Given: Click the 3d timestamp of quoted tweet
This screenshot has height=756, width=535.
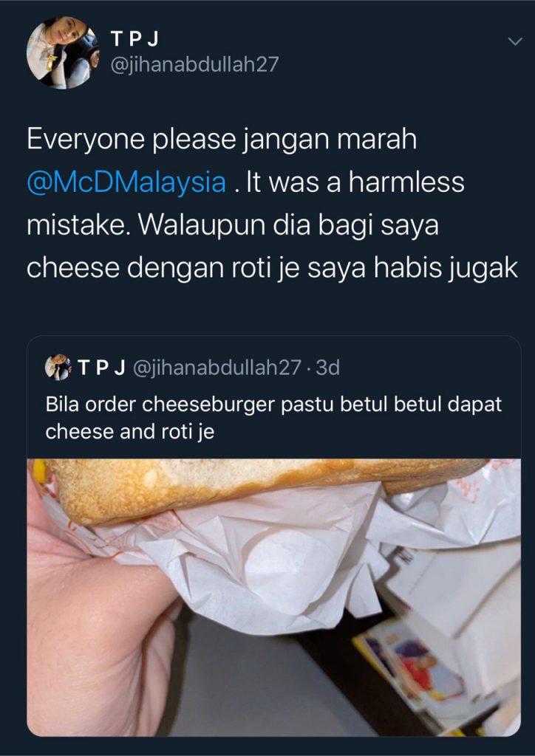Looking at the screenshot, I should pos(327,368).
